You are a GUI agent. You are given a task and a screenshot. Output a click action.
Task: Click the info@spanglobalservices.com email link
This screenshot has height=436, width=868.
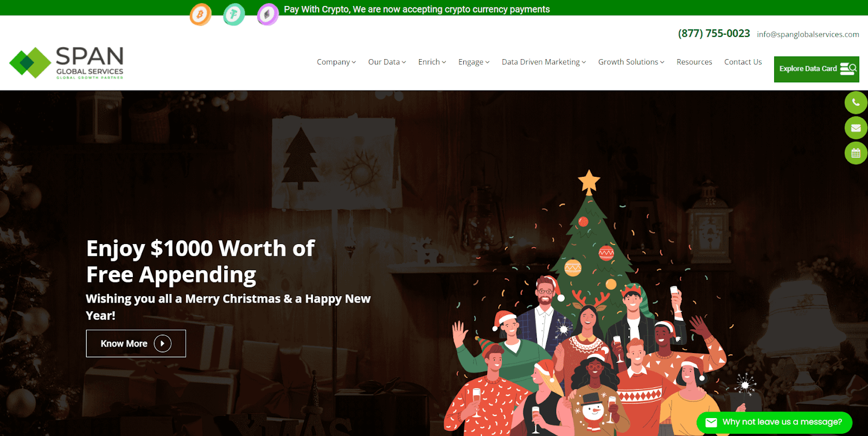pos(808,34)
